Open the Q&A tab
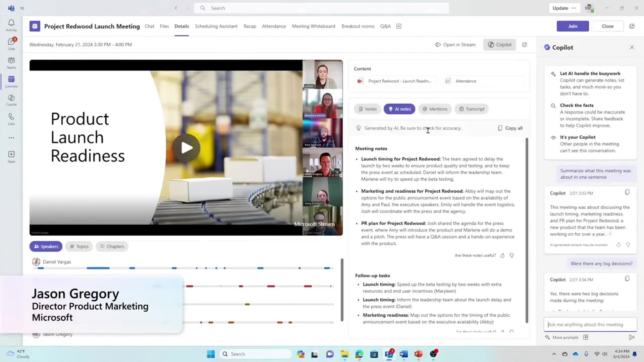 coord(385,26)
